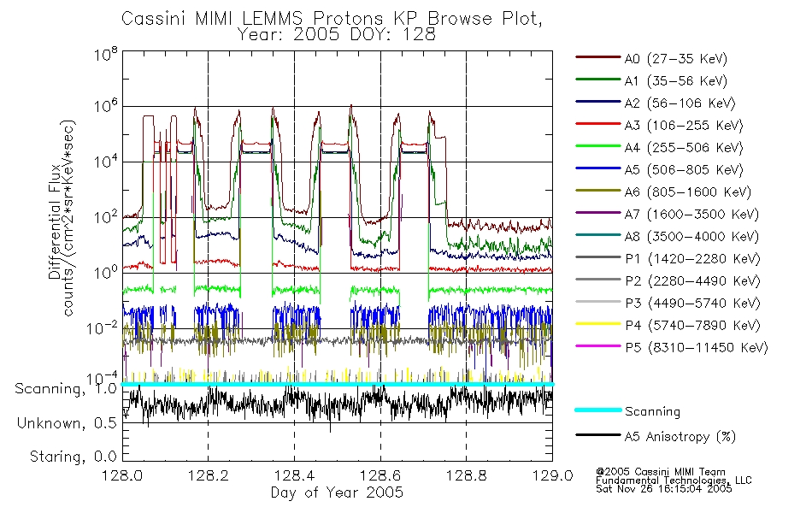Click the A1 (35-56 KeV) green legend line
The width and height of the screenshot is (812, 513).
pyautogui.click(x=597, y=80)
